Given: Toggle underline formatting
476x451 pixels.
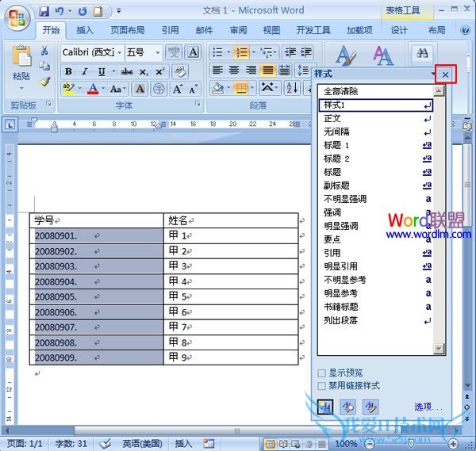Looking at the screenshot, I should (102, 71).
